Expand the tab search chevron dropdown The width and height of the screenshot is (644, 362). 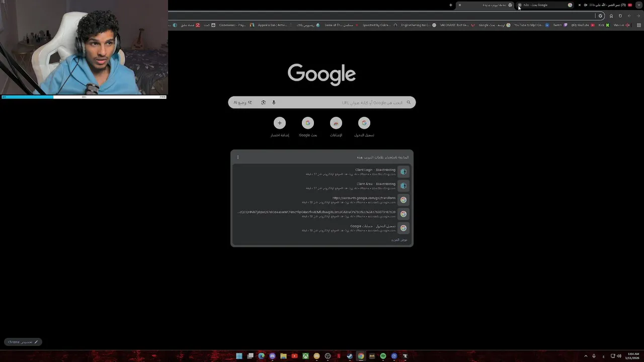(x=638, y=5)
